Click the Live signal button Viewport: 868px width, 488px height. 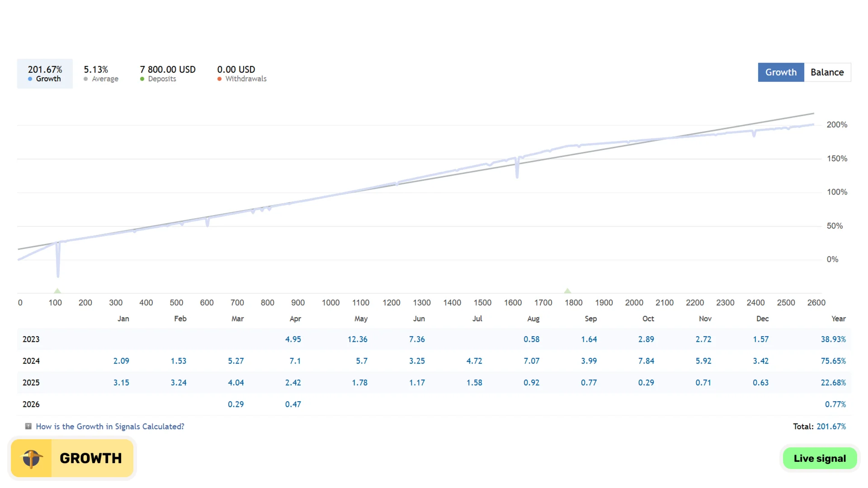coord(820,458)
